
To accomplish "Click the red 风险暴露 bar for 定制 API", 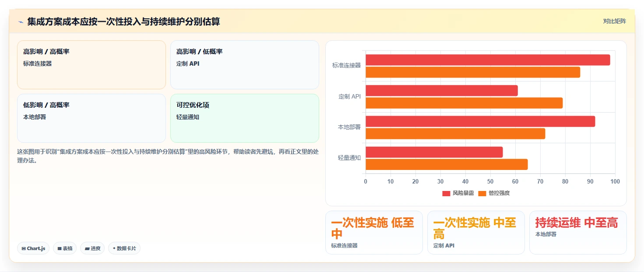I will click(x=442, y=91).
